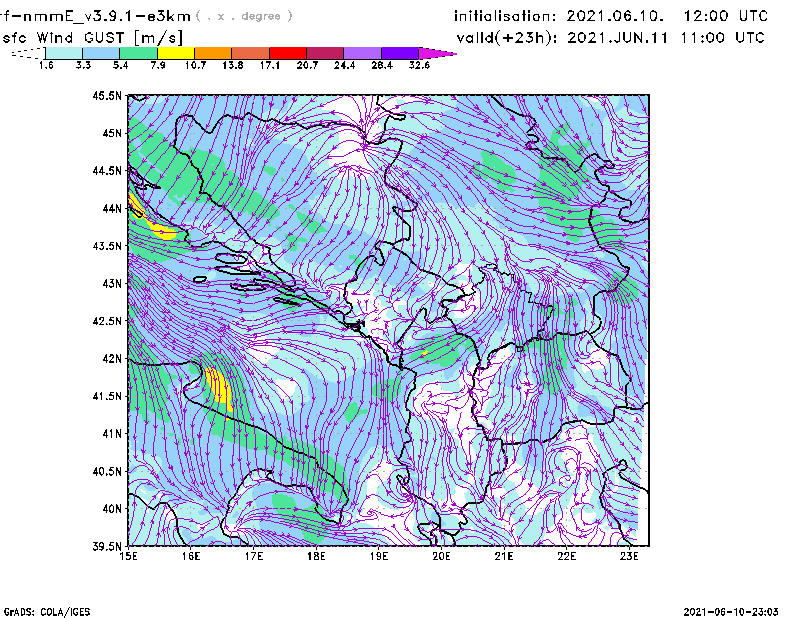Viewport: 800px width, 618px height.
Task: Click the 43N latitude label
Action: 112,283
